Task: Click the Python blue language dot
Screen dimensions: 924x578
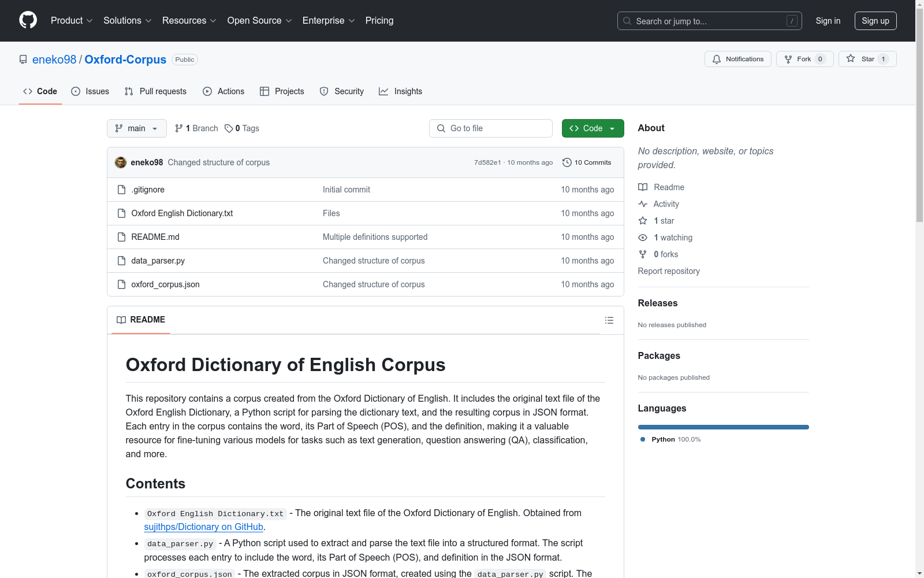Action: (643, 439)
